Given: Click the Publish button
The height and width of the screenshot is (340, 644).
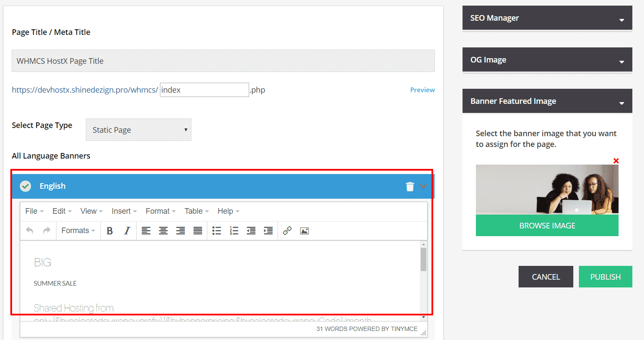Looking at the screenshot, I should click(605, 277).
